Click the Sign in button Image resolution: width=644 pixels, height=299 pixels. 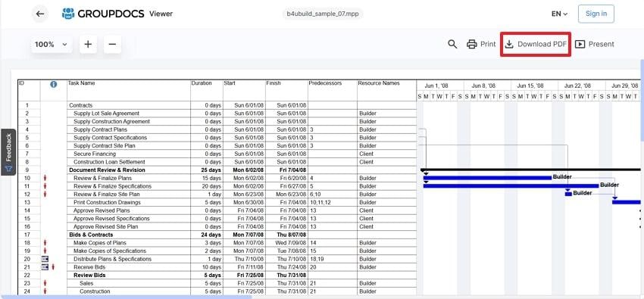pyautogui.click(x=596, y=14)
